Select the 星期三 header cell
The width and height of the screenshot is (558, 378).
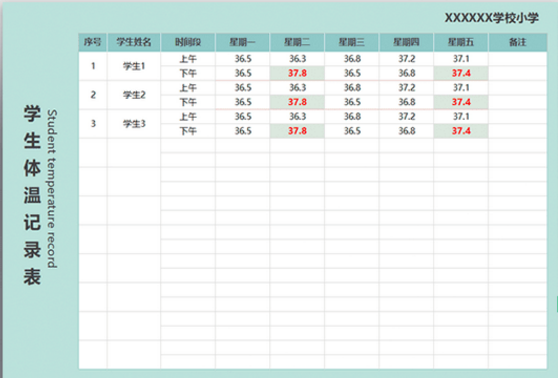(x=352, y=42)
